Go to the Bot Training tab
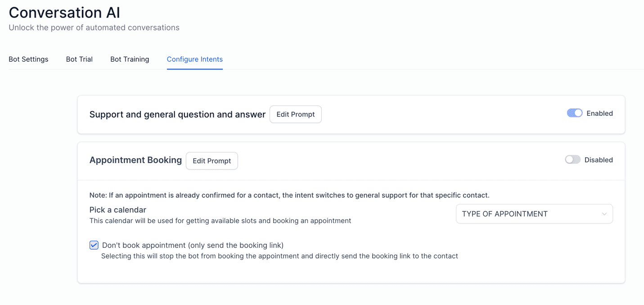This screenshot has width=644, height=305. tap(130, 59)
